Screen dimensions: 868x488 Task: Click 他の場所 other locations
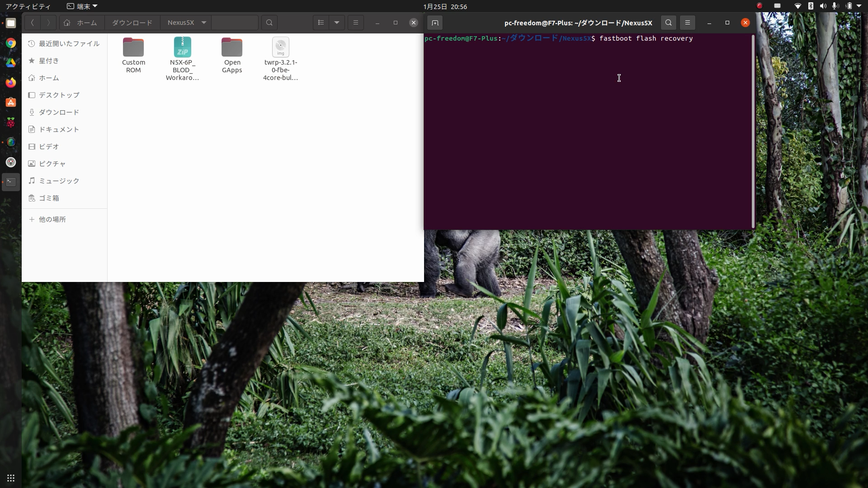(52, 219)
